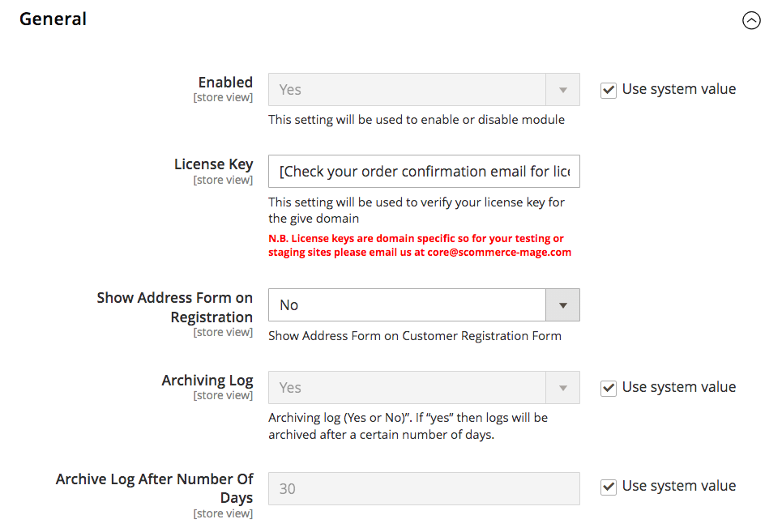Click the red N.B. license keys notice
The width and height of the screenshot is (782, 532).
pos(416,239)
